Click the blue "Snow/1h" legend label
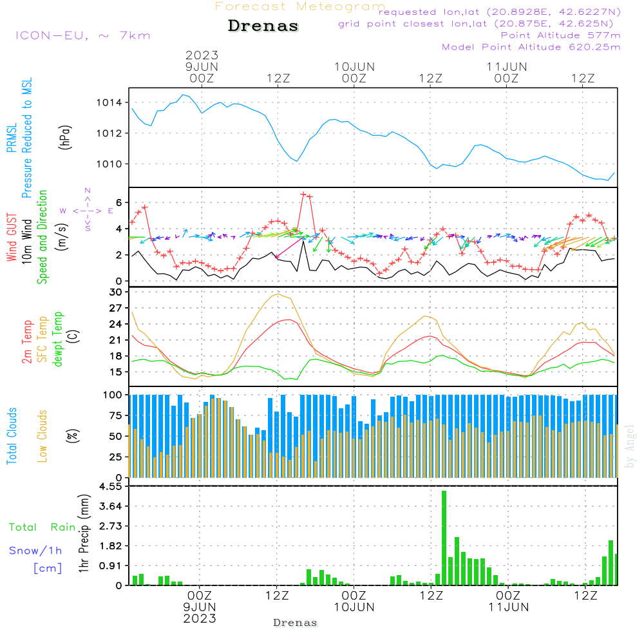This screenshot has width=644, height=644. [35, 551]
